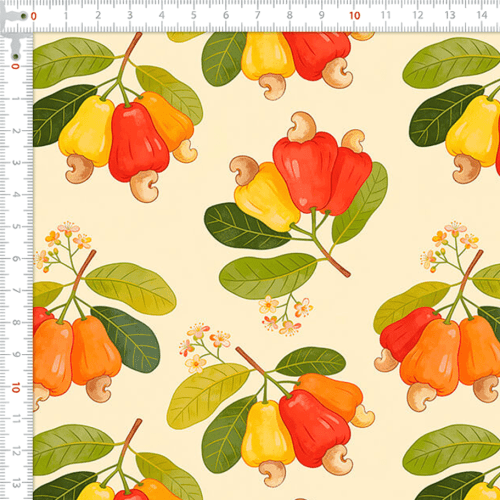The width and height of the screenshot is (500, 500).
Task: Click the hole beside the top ruler's 0
Action: [23, 16]
